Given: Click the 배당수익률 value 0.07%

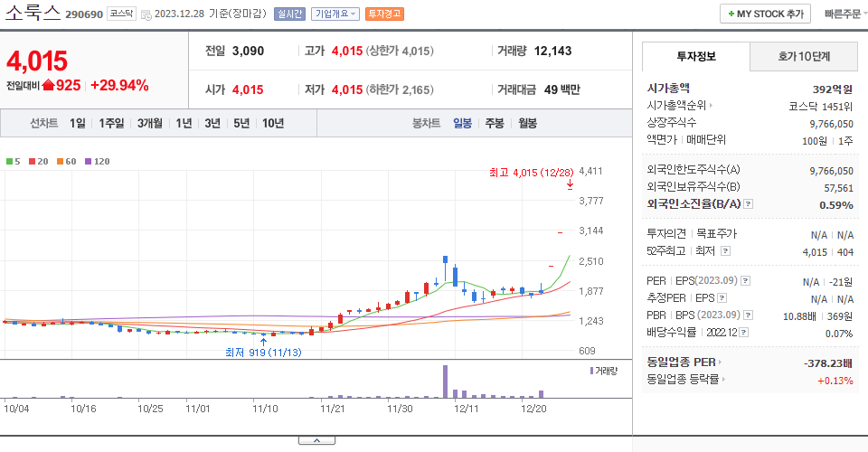Looking at the screenshot, I should click(839, 334).
